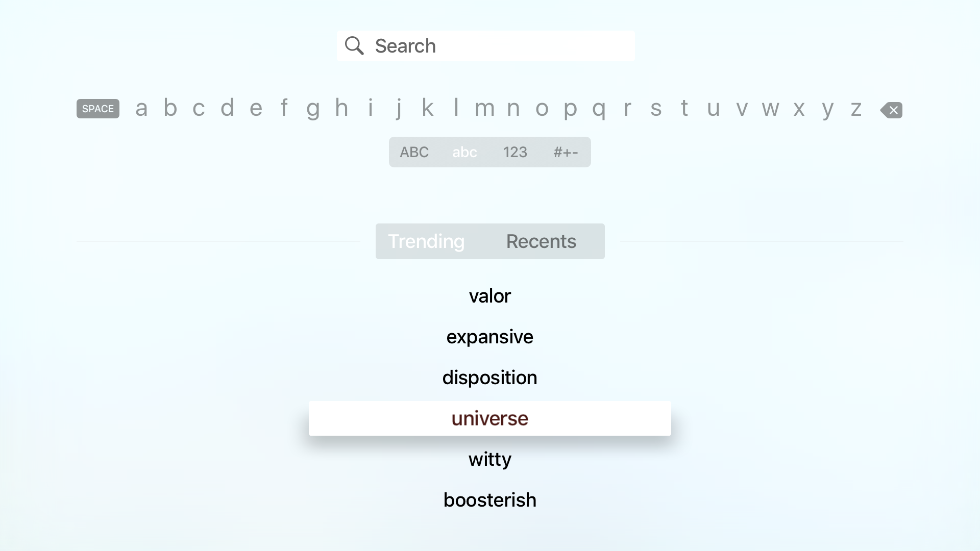This screenshot has height=551, width=980.
Task: Select the trending word valor
Action: (x=489, y=295)
